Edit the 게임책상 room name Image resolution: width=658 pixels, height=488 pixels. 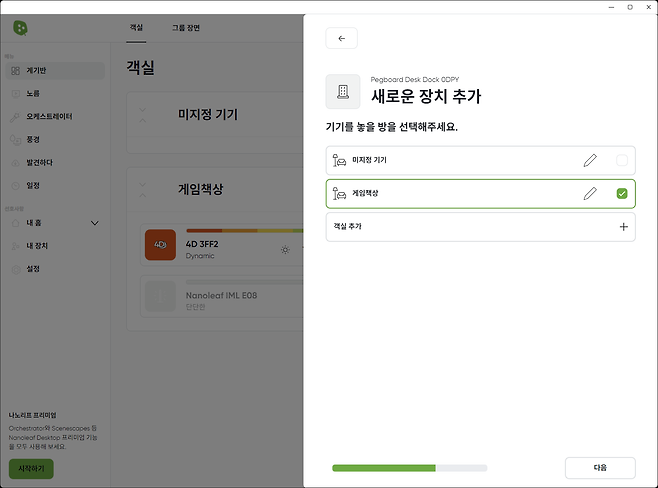tap(590, 193)
